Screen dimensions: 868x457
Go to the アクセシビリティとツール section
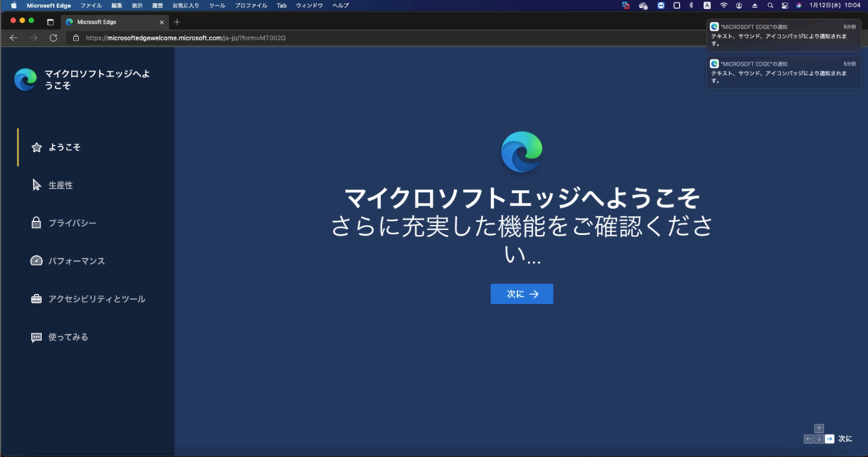point(97,299)
